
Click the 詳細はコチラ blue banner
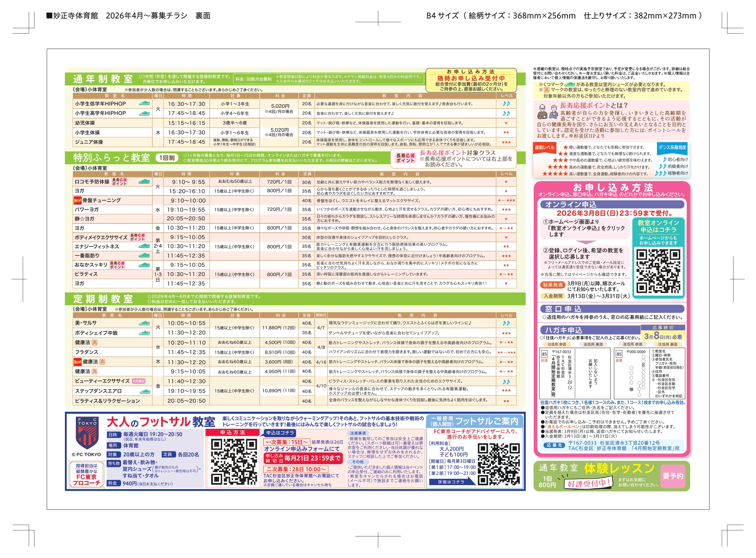451,482
